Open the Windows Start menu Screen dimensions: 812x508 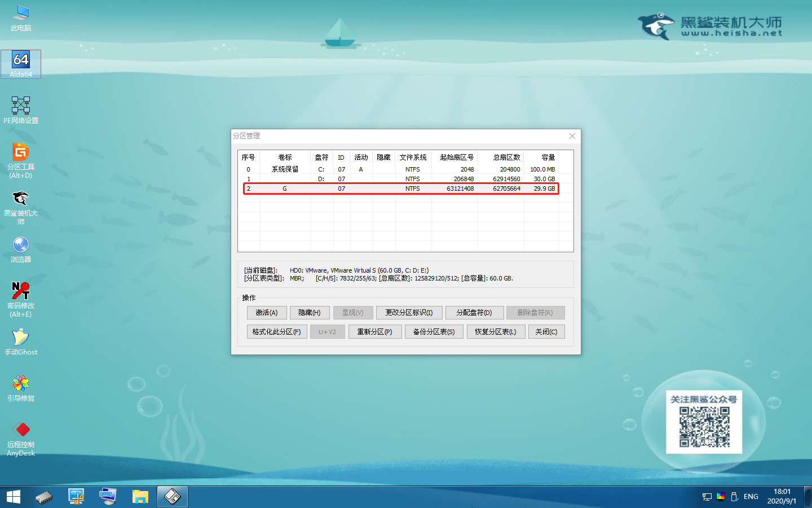12,497
